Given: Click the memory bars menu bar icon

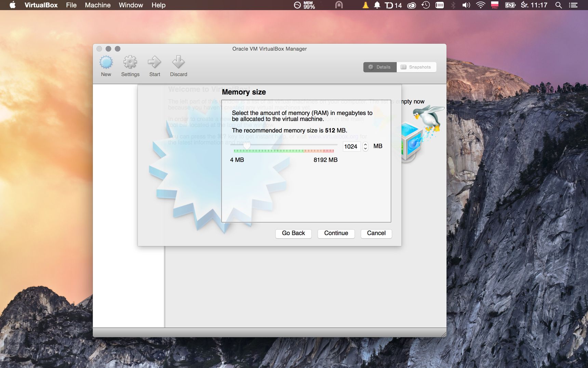Looking at the screenshot, I should (x=440, y=5).
